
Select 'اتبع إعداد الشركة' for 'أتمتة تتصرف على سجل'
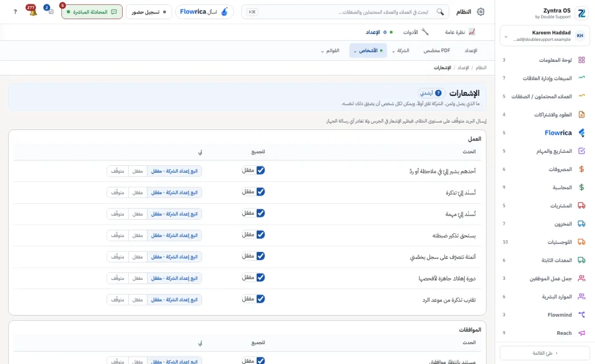175,257
